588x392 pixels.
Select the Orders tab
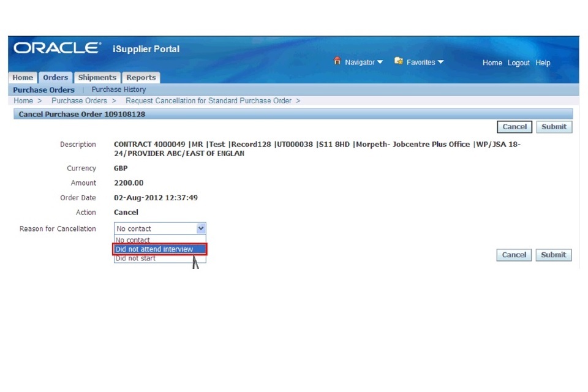coord(55,78)
